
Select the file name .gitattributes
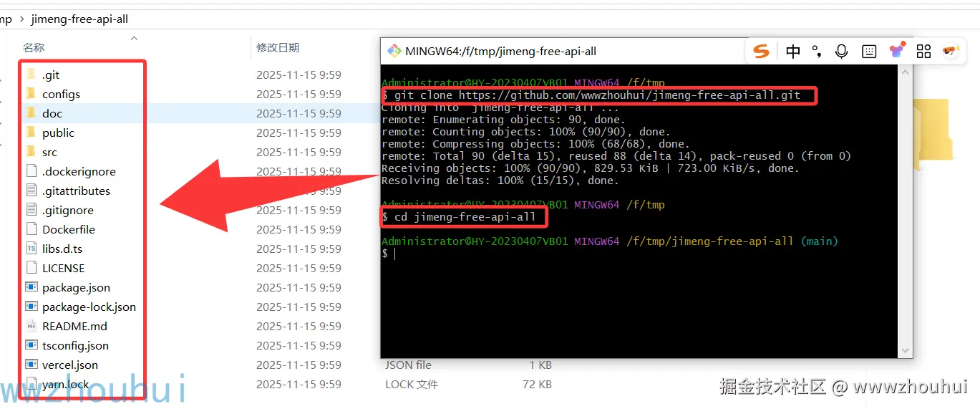76,191
